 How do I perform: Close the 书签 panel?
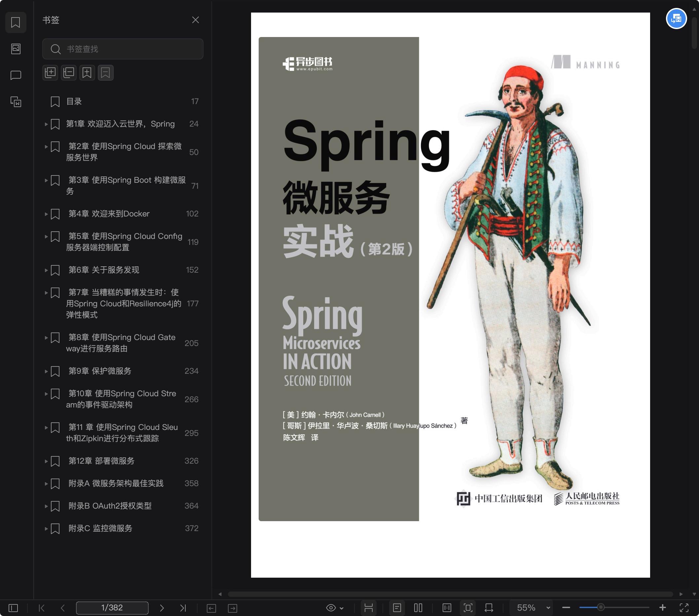pos(195,20)
